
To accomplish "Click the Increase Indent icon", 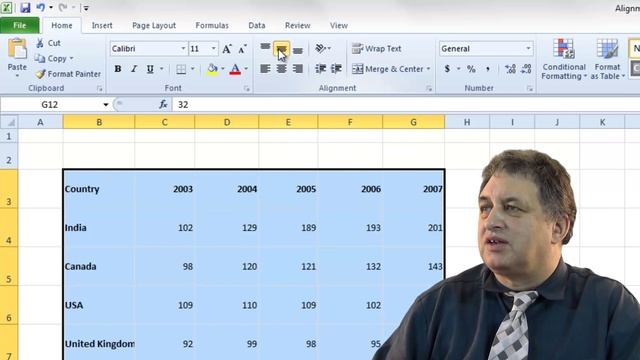I will click(336, 69).
